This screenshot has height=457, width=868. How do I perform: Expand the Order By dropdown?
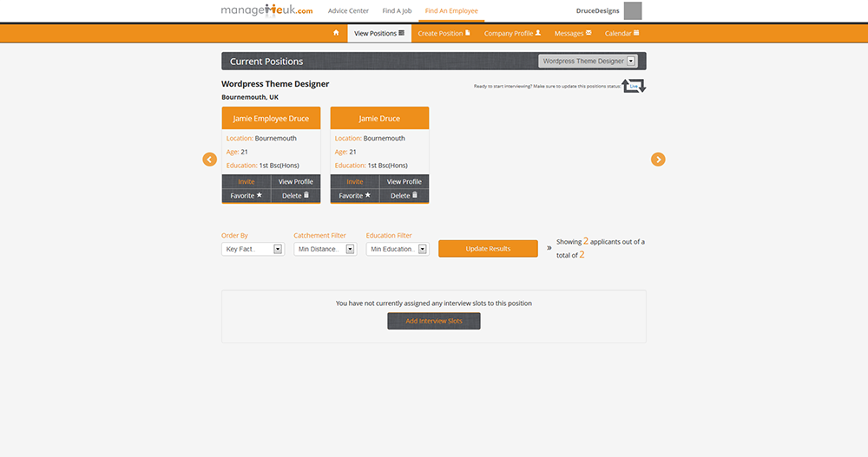click(x=253, y=249)
